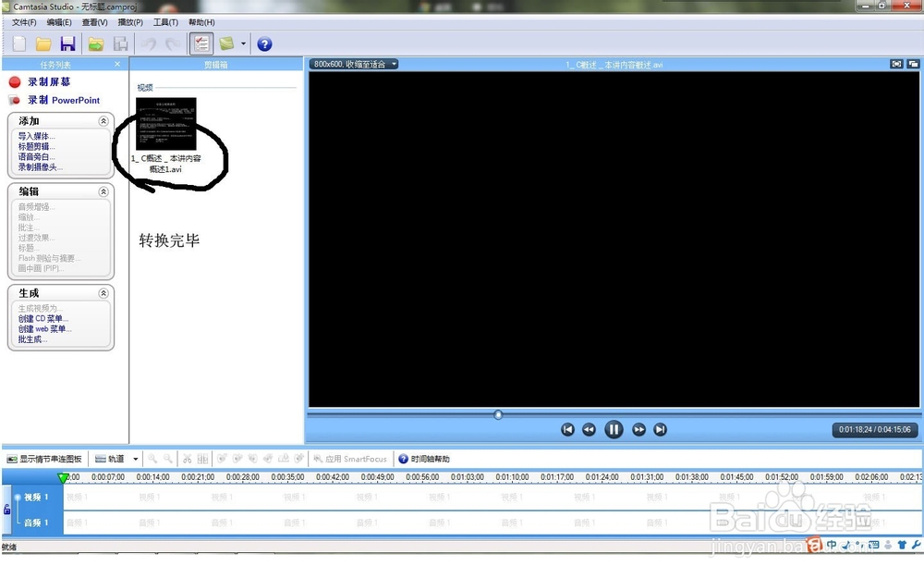Click the file name 1_C概述_本讲内容概述1.avi

[165, 164]
